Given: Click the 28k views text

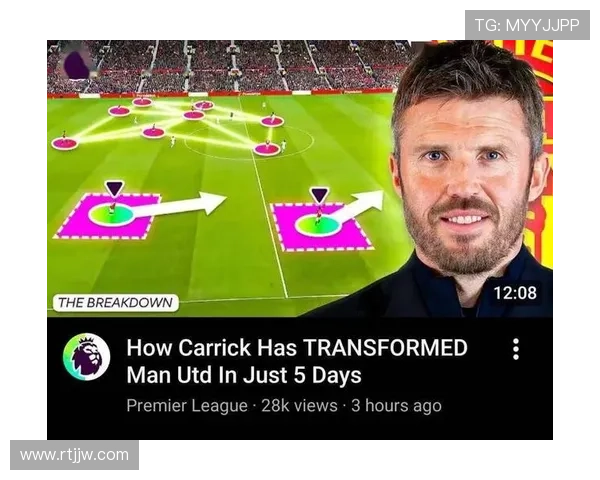Looking at the screenshot, I should pyautogui.click(x=299, y=406).
